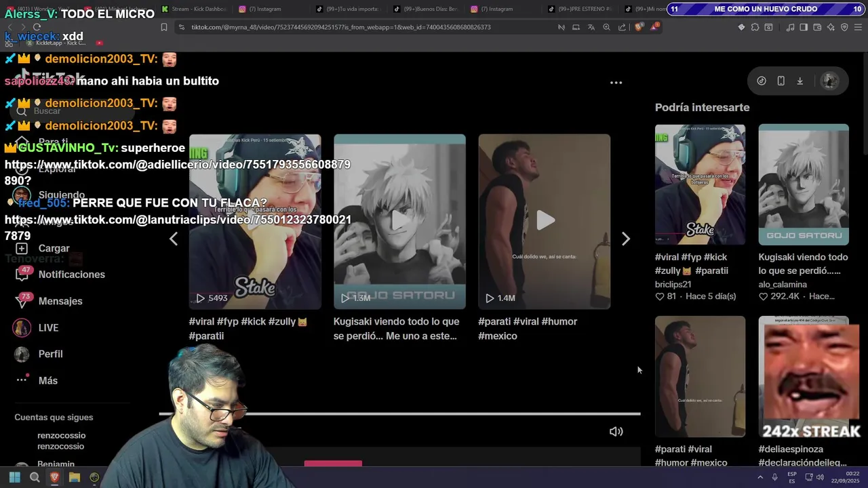
Task: Click the site settings icon in address bar
Action: (181, 27)
